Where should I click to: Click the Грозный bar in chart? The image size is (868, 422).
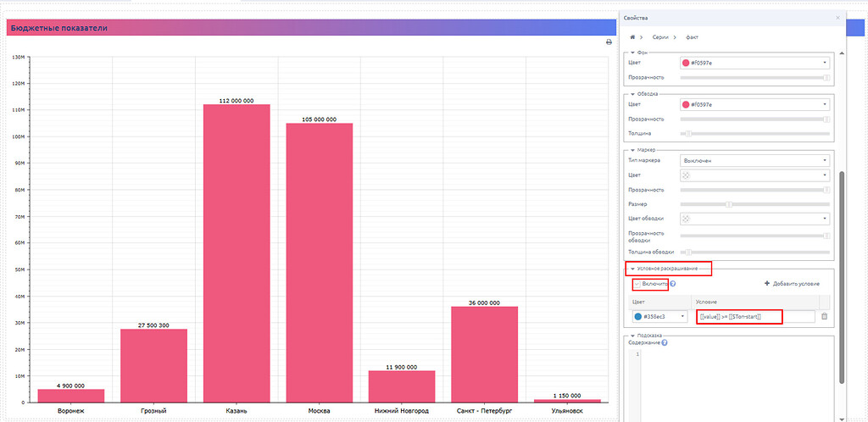[x=154, y=365]
